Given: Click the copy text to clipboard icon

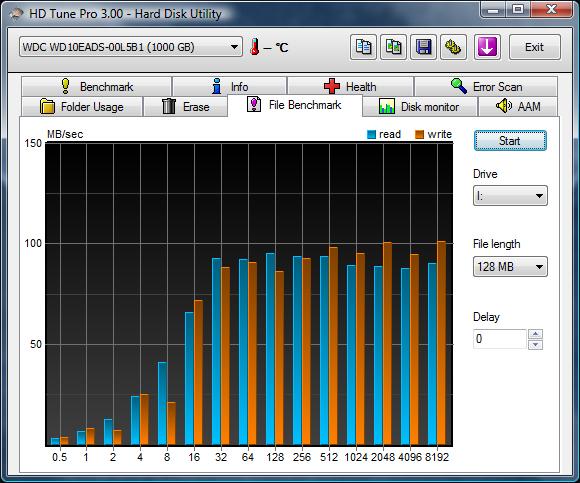Looking at the screenshot, I should tap(363, 47).
